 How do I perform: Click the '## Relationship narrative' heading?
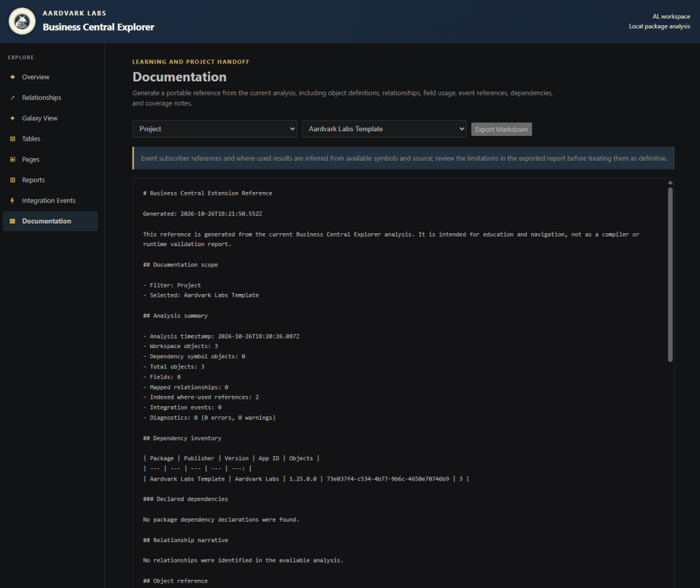click(185, 540)
